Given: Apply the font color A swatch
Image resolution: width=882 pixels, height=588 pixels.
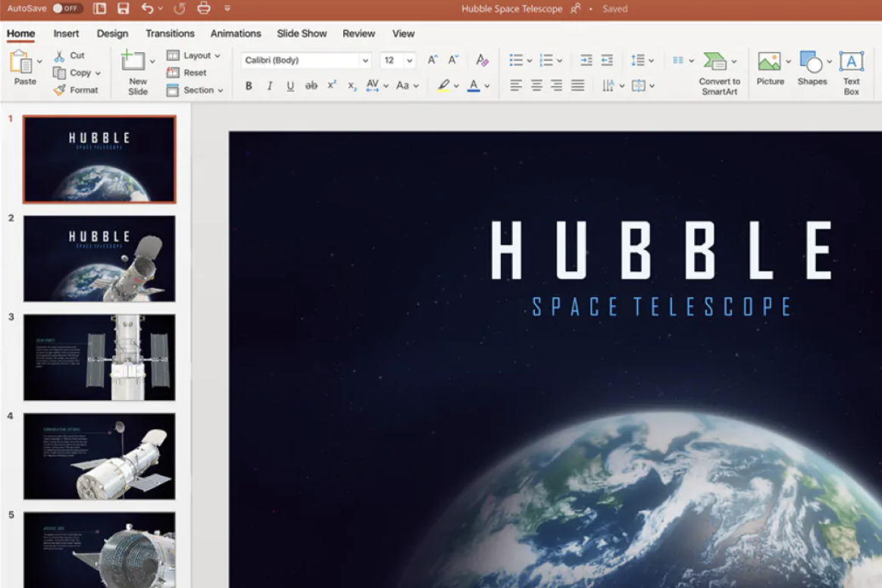Looking at the screenshot, I should [x=474, y=86].
